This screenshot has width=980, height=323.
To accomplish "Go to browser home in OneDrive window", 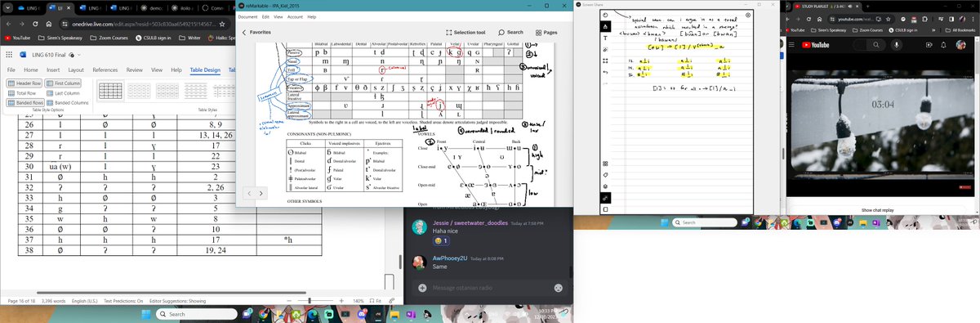I will point(49,24).
